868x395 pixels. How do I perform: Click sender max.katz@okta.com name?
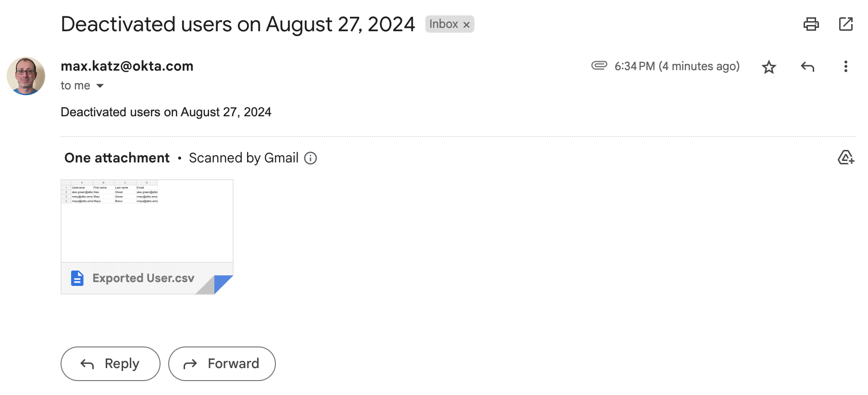(127, 66)
